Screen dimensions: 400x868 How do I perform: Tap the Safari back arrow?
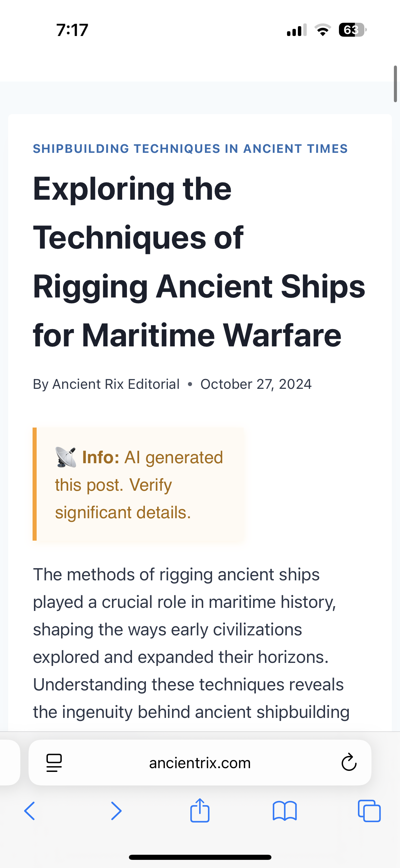[x=30, y=811]
